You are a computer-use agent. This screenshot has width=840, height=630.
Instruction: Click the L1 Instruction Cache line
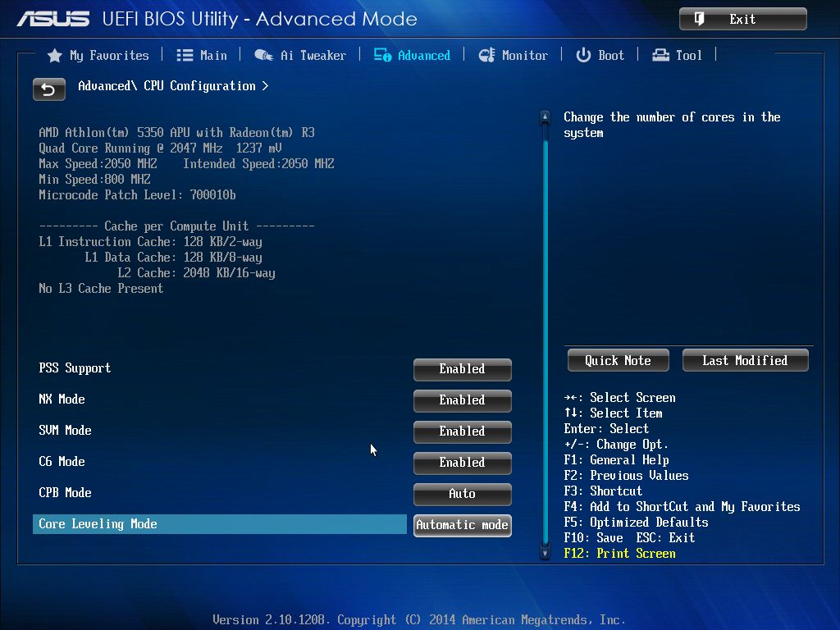[x=151, y=242]
